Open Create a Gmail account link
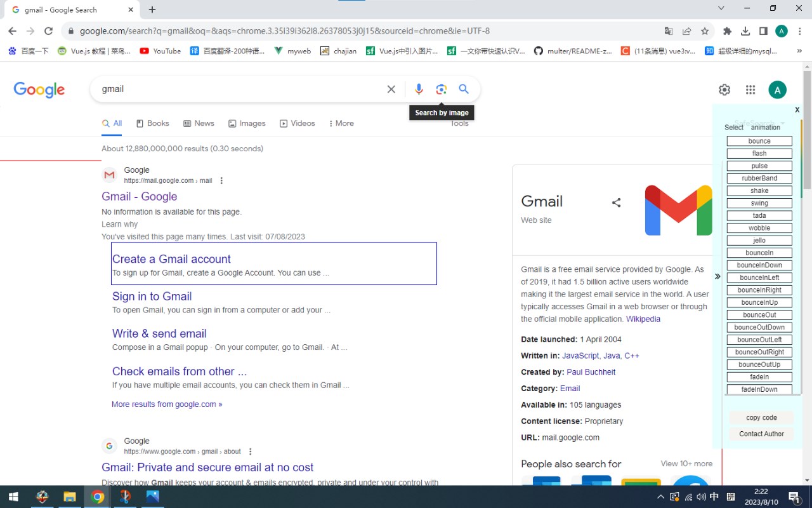812x508 pixels. coord(171,259)
